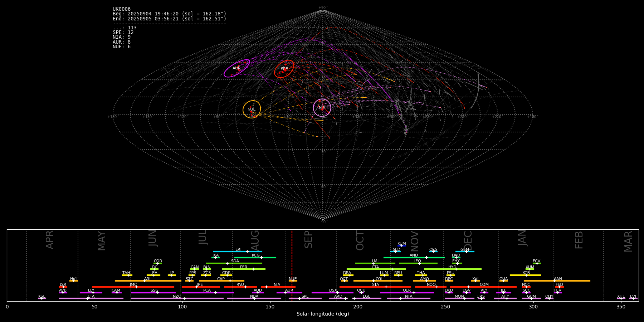Click the SEP month label
The width and height of the screenshot is (644, 322).
[308, 240]
